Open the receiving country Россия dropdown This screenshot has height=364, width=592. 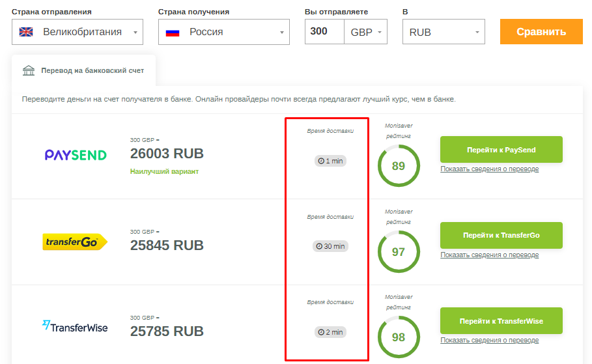click(224, 32)
